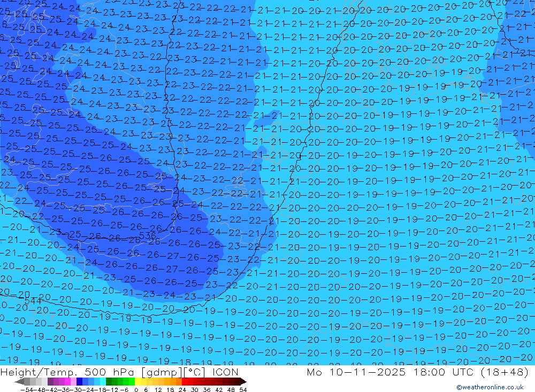The height and width of the screenshot is (392, 535).
Task: Click the yellow swatch above 0 on color scale
Action: click(137, 381)
